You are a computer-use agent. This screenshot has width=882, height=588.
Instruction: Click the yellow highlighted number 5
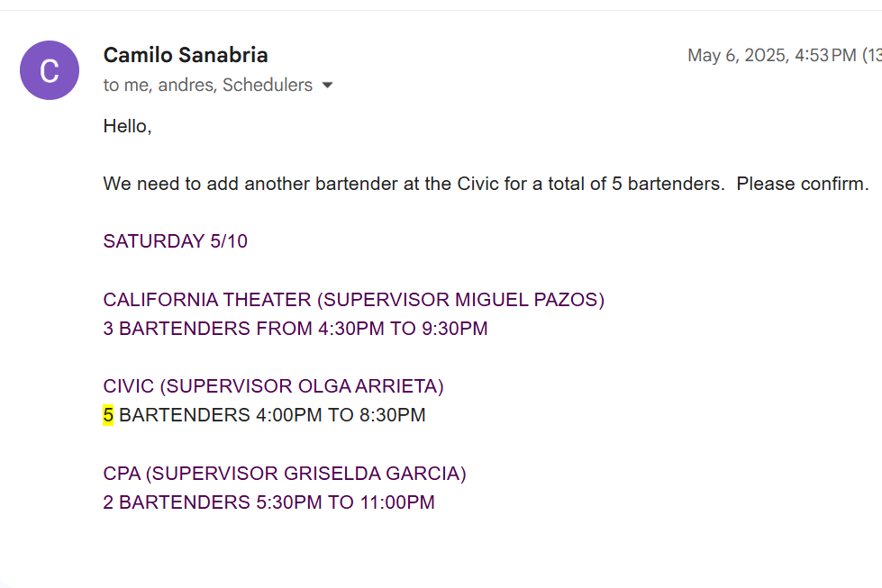click(108, 415)
